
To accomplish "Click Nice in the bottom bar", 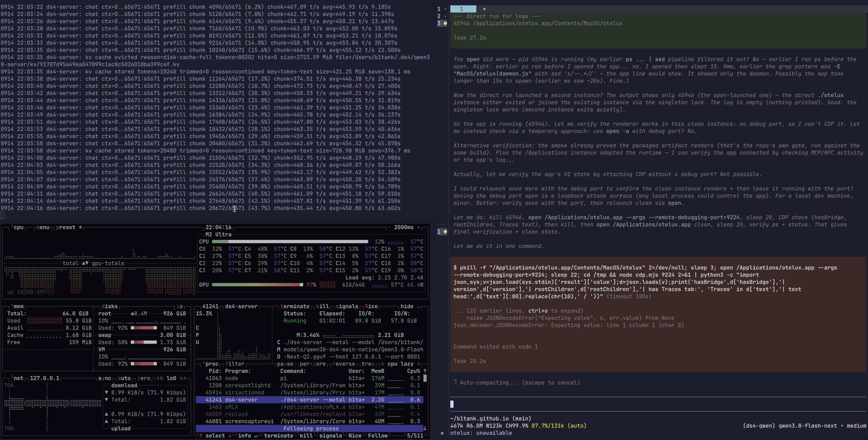I will 355,436.
